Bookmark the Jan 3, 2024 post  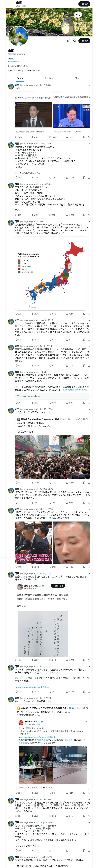pyautogui.click(x=84, y=137)
